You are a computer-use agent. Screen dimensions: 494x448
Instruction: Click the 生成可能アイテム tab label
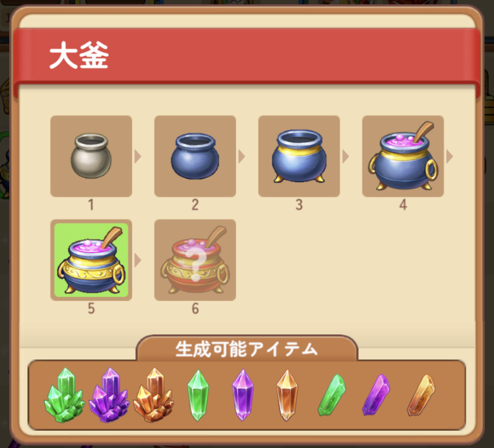(x=246, y=349)
